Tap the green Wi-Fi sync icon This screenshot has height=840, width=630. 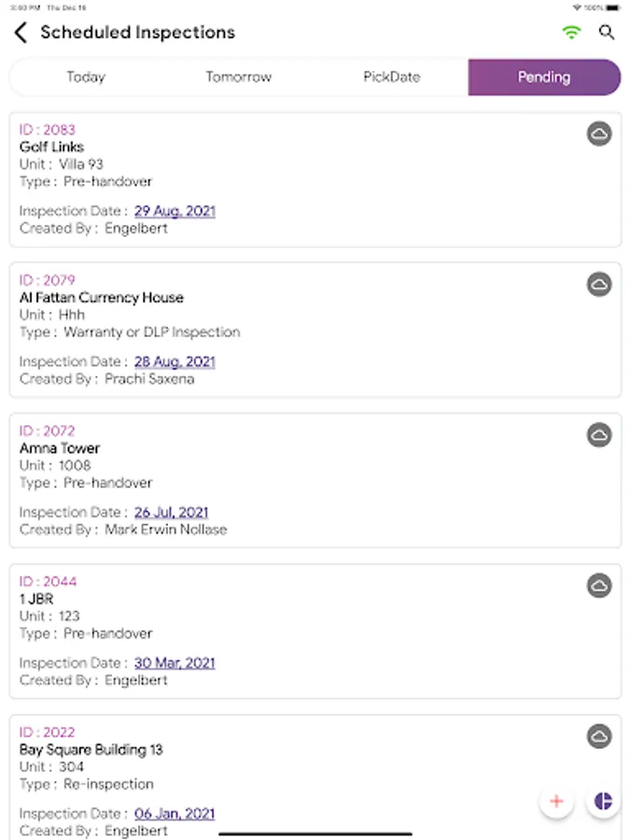click(x=571, y=33)
